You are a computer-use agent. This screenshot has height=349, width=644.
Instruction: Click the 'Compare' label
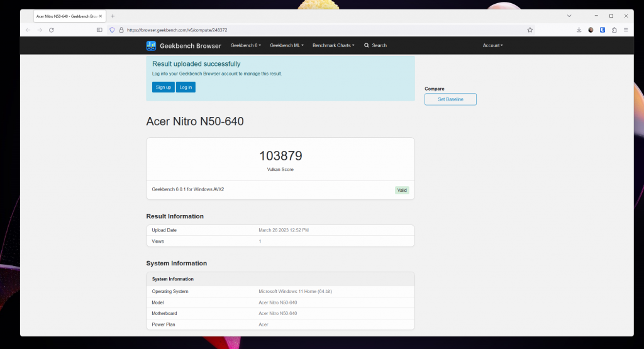click(435, 89)
